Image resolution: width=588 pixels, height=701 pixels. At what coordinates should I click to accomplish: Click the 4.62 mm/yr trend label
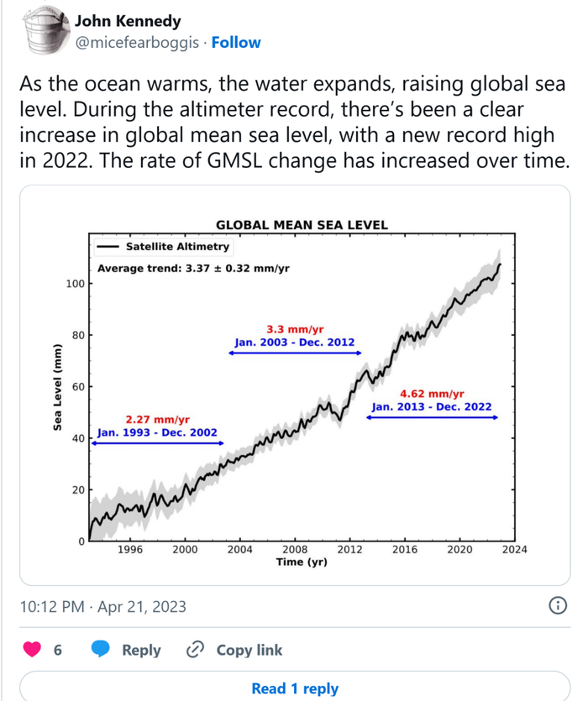click(432, 393)
